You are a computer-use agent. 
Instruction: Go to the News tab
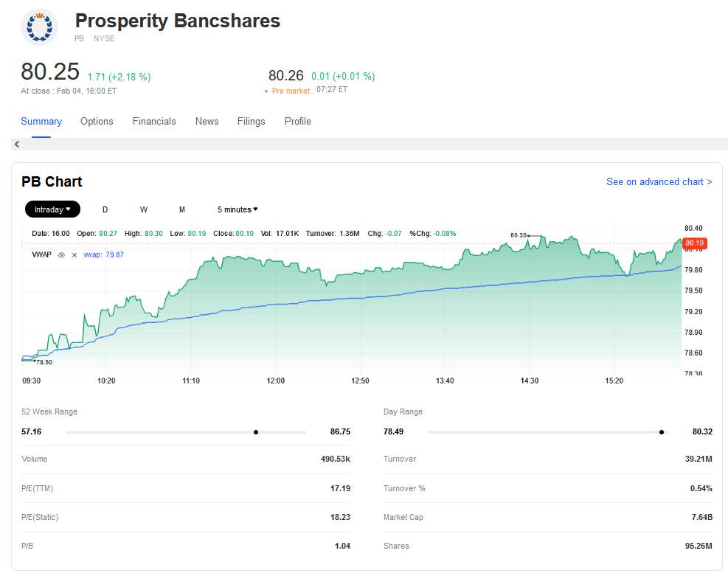pyautogui.click(x=207, y=121)
